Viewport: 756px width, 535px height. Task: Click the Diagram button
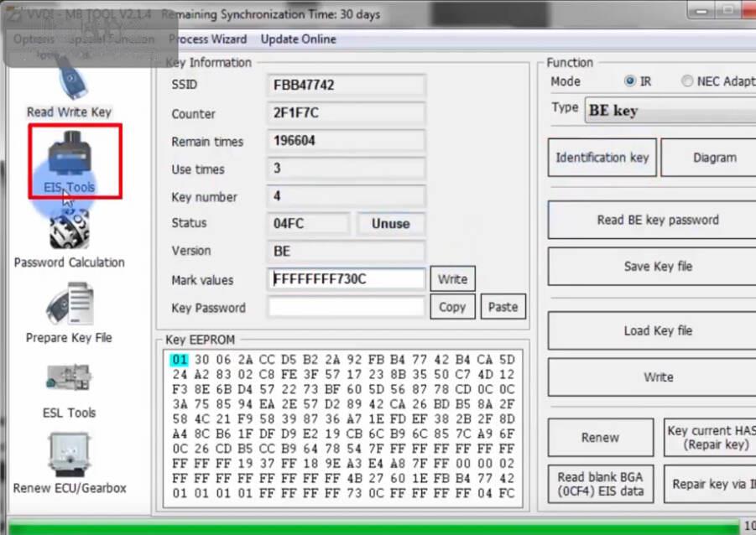709,158
